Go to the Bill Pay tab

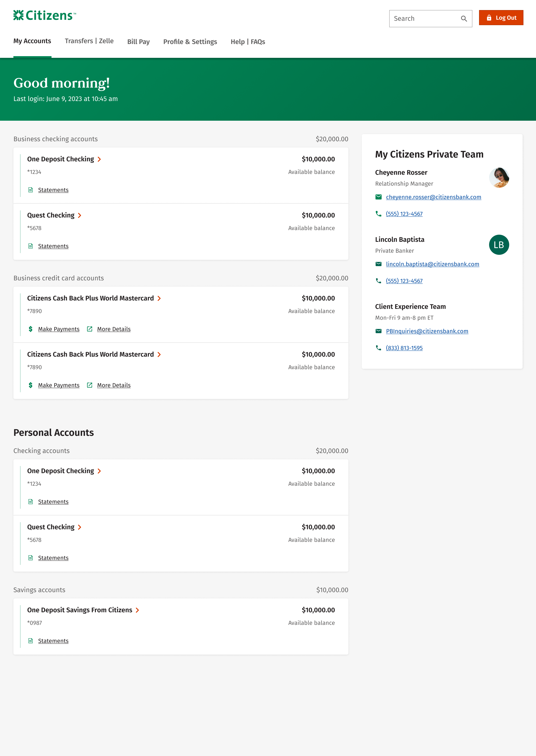[139, 42]
